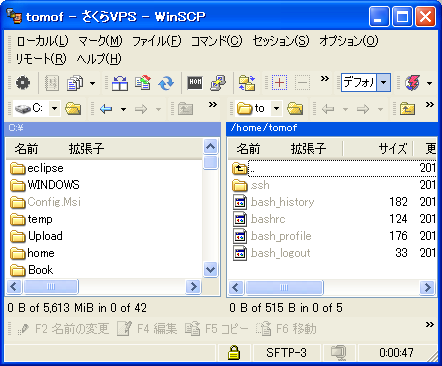This screenshot has height=366, width=442.
Task: Click the Compare Directories icon
Action: 120,83
